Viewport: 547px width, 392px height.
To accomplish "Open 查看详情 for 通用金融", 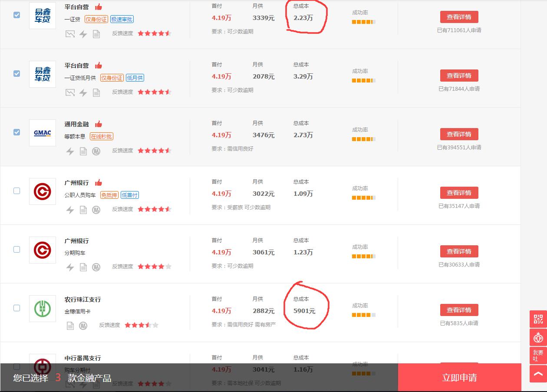I will point(459,134).
